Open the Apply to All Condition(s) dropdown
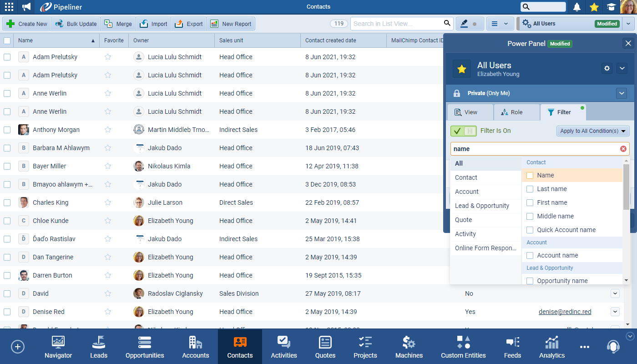 tap(593, 131)
